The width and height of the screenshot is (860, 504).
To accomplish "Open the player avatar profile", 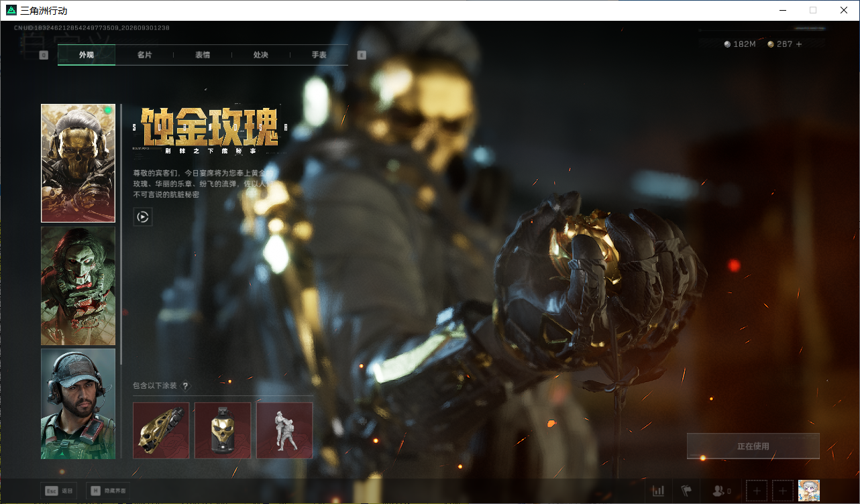I will [809, 491].
